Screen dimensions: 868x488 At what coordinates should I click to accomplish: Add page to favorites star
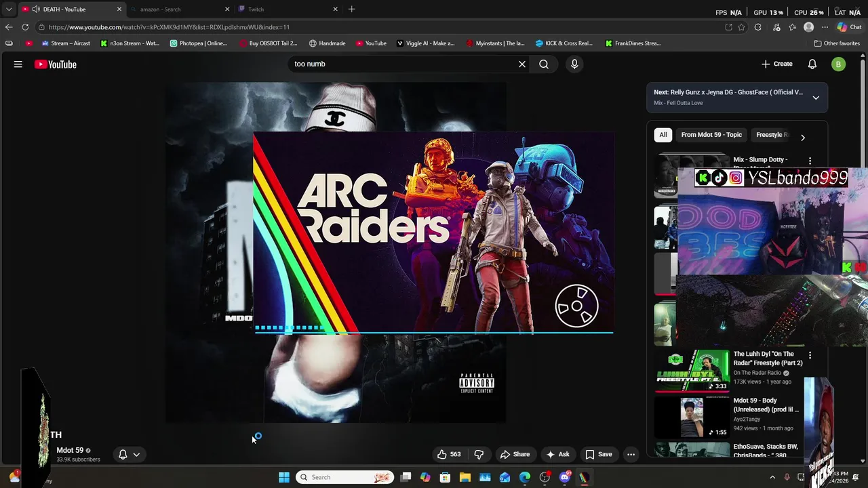pos(741,27)
